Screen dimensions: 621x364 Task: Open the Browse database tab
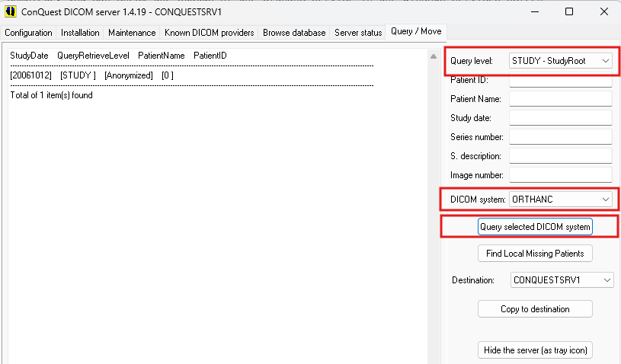click(x=294, y=33)
